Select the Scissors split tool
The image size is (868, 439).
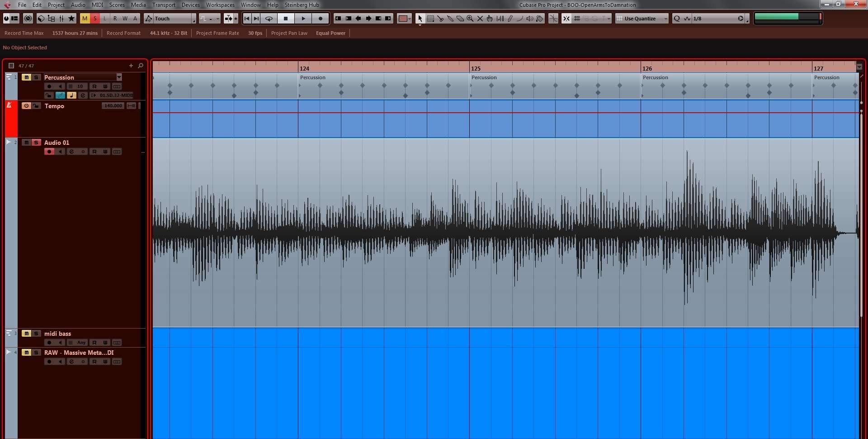click(440, 19)
